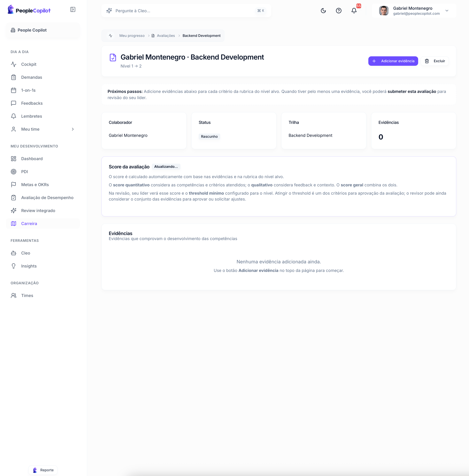Open Review integrado in sidebar
Screen dimensions: 469x476
tap(43, 211)
